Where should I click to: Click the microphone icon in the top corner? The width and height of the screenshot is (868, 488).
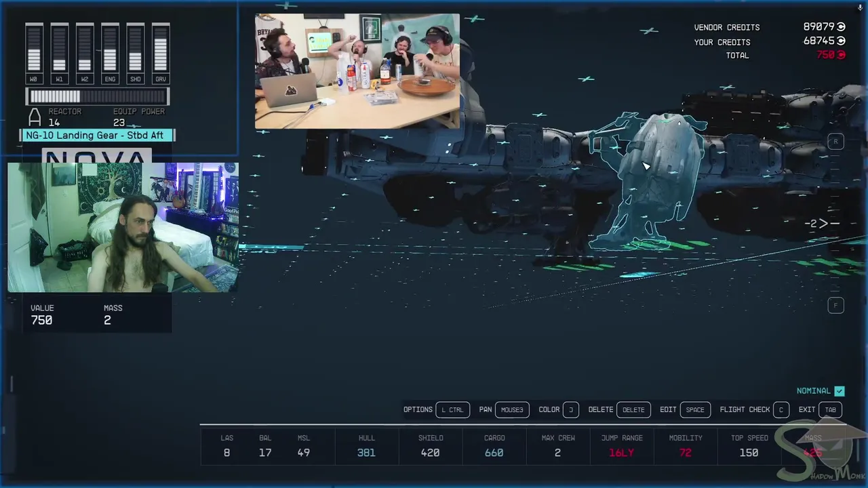(860, 7)
